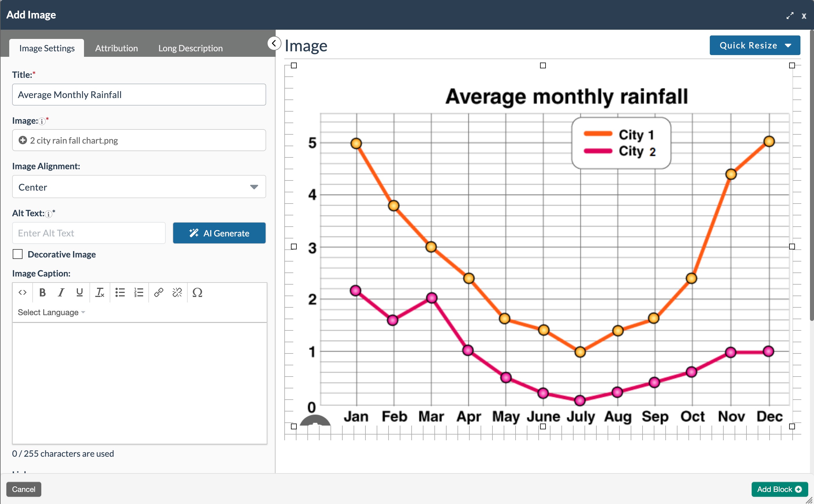814x504 pixels.
Task: Insert a bulleted list in caption
Action: coord(120,293)
